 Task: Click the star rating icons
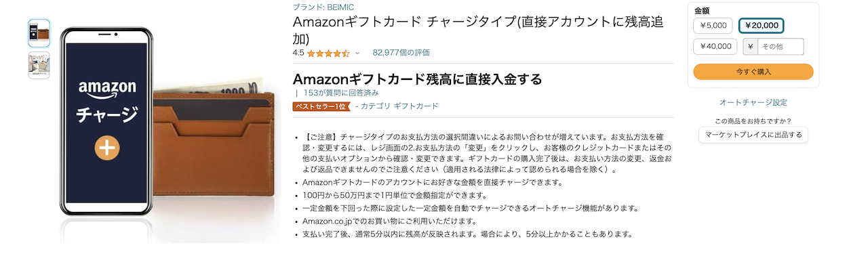(x=328, y=53)
